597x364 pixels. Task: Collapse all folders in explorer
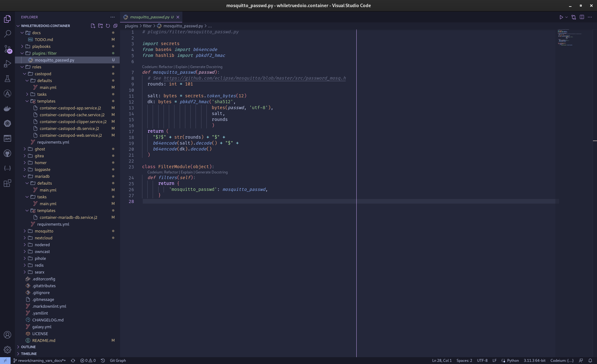(x=115, y=26)
